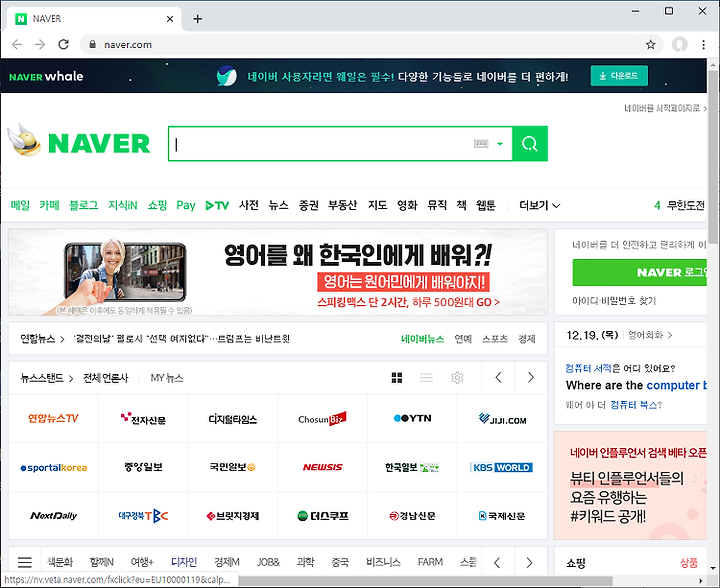Reload the page with the refresh icon
720x588 pixels.
(63, 45)
